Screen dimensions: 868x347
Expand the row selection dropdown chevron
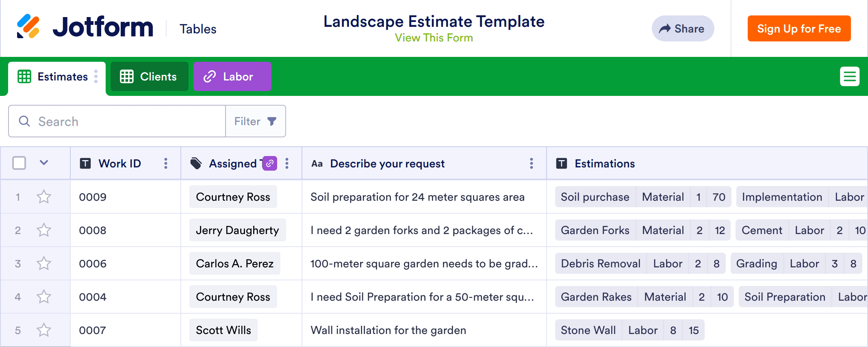tap(44, 163)
